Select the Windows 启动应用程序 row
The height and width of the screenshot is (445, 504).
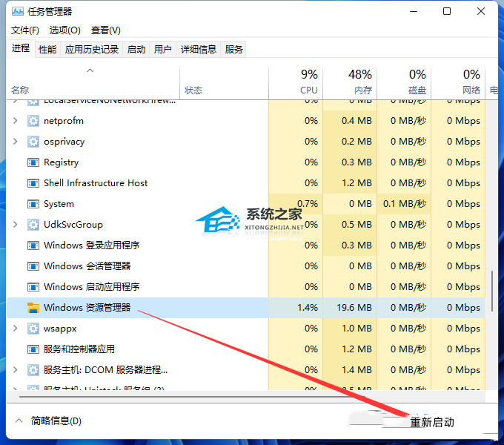(x=246, y=287)
